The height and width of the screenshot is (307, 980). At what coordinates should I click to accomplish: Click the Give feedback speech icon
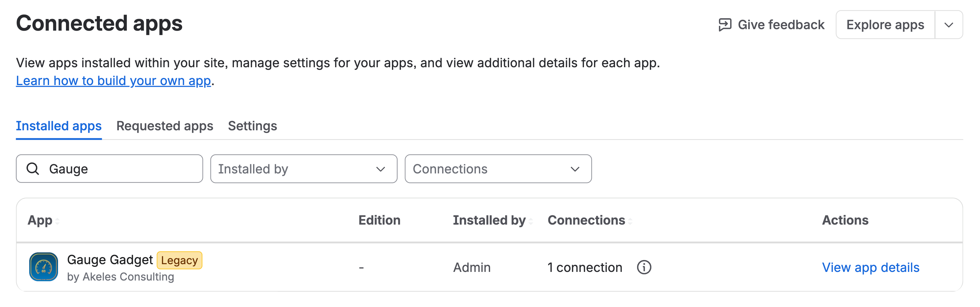(725, 25)
